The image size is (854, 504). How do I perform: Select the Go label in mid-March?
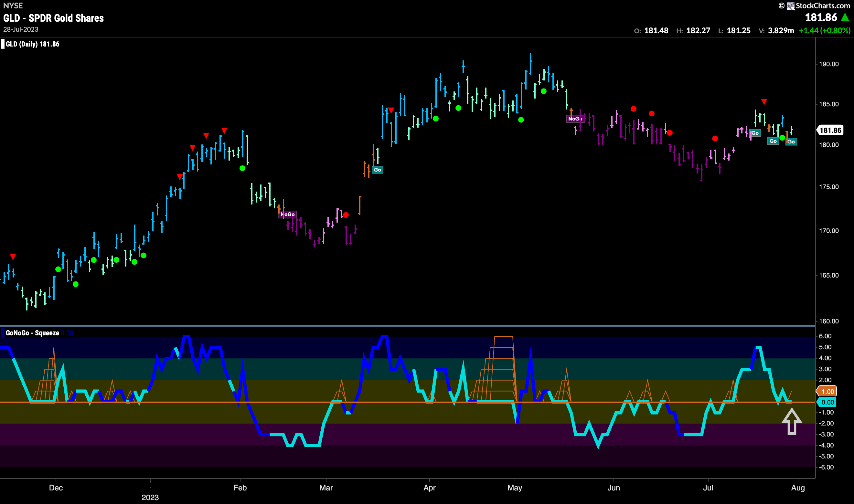[x=378, y=170]
